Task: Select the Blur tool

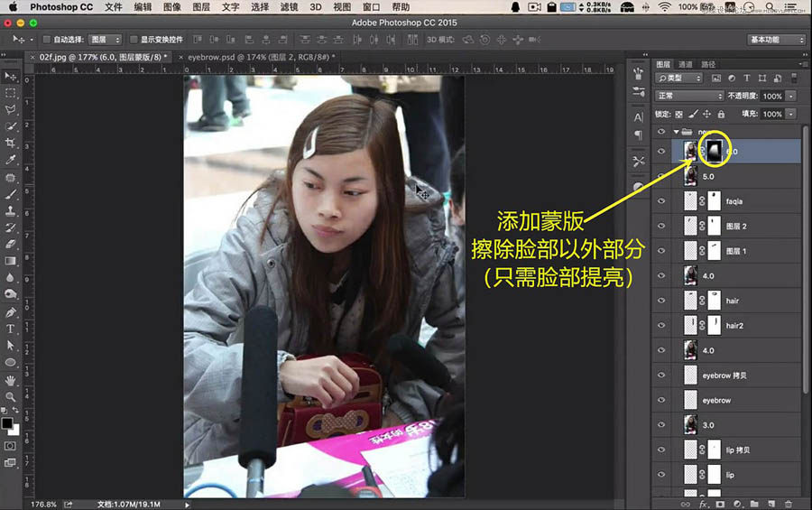Action: pyautogui.click(x=10, y=277)
